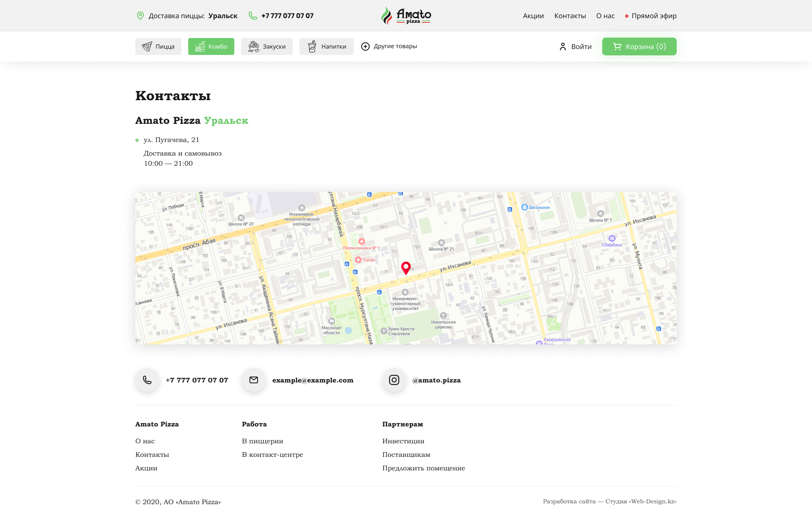This screenshot has width=812, height=516.
Task: Open the Пицца menu category
Action: [158, 46]
